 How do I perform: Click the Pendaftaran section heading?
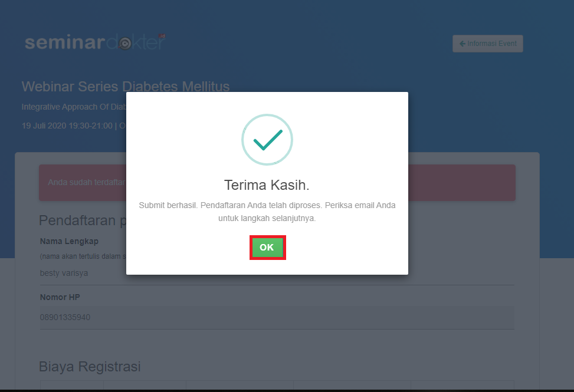[81, 220]
